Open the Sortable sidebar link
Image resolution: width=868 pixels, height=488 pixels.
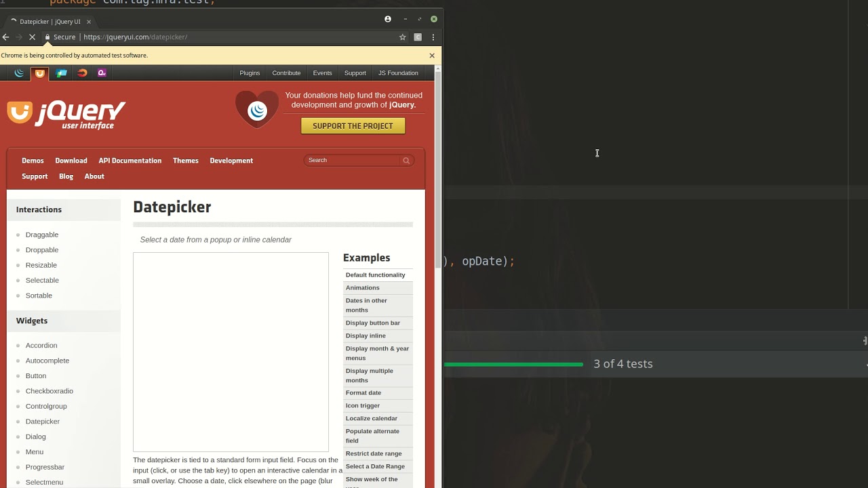(x=39, y=296)
